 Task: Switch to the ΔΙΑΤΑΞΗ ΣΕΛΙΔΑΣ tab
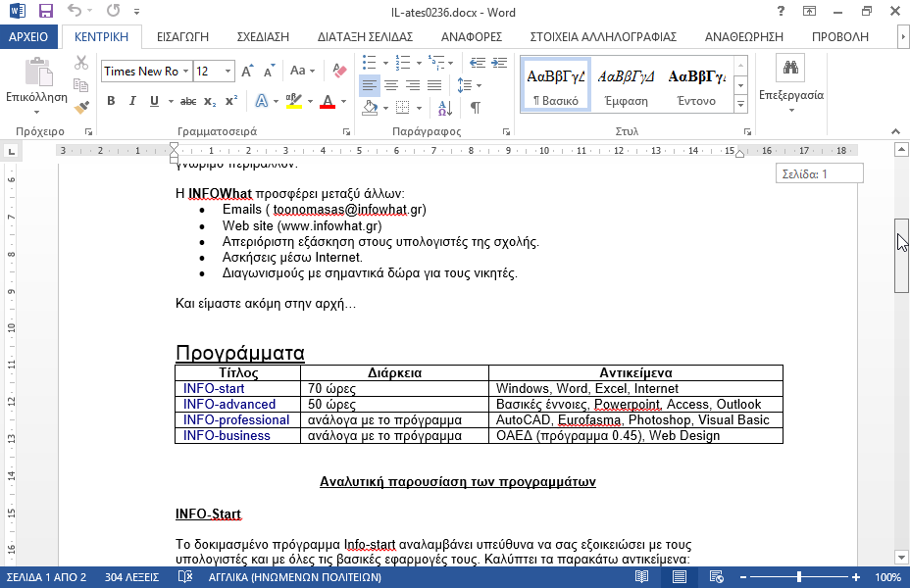(365, 36)
